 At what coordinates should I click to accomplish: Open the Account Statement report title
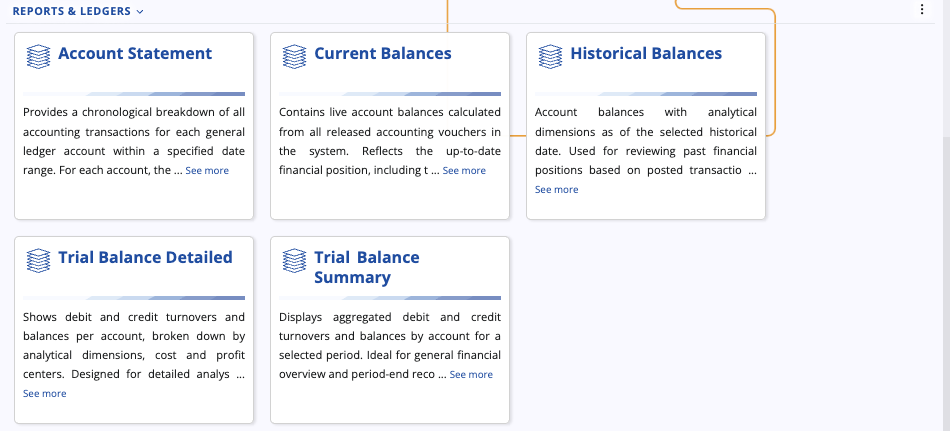point(135,54)
